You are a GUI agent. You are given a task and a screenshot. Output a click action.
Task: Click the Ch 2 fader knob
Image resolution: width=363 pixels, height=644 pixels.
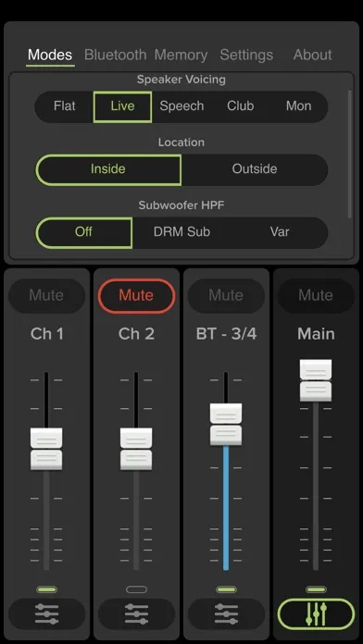pos(136,449)
